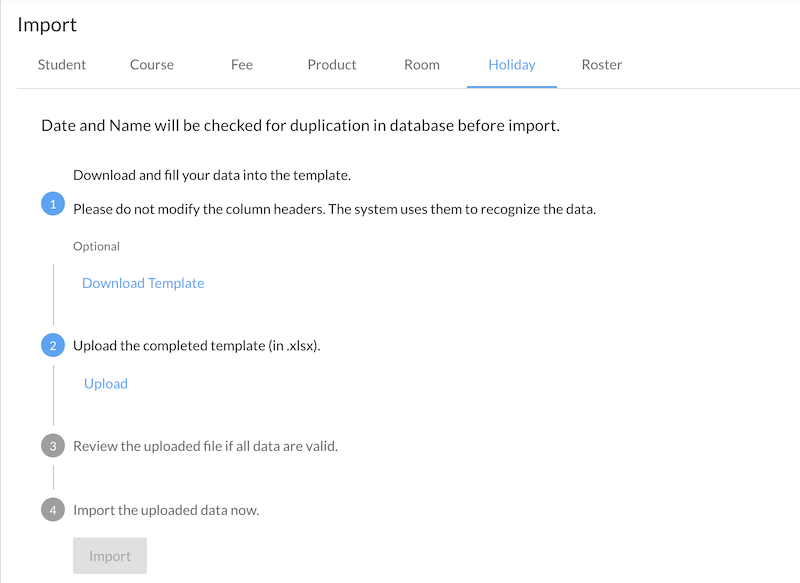Click the Optional label under step 1

tap(96, 246)
